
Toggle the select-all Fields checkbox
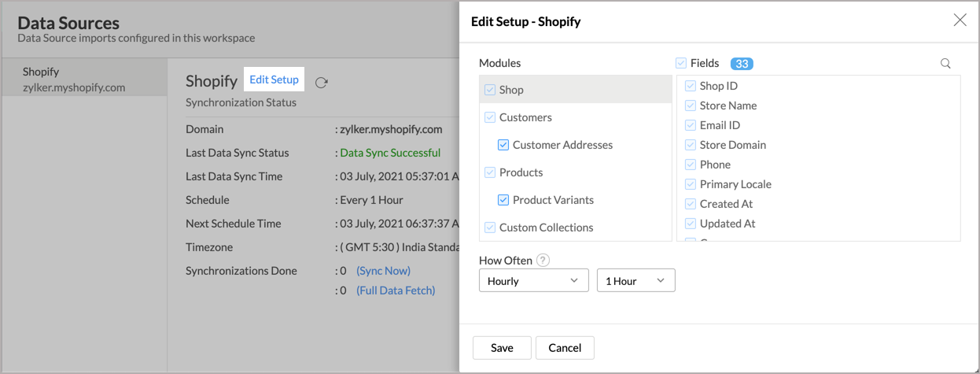tap(681, 63)
